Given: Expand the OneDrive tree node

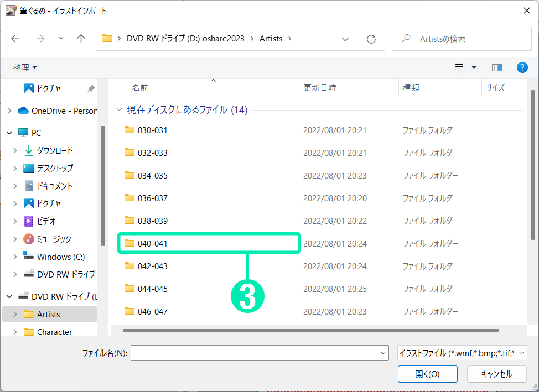Looking at the screenshot, I should tap(9, 111).
